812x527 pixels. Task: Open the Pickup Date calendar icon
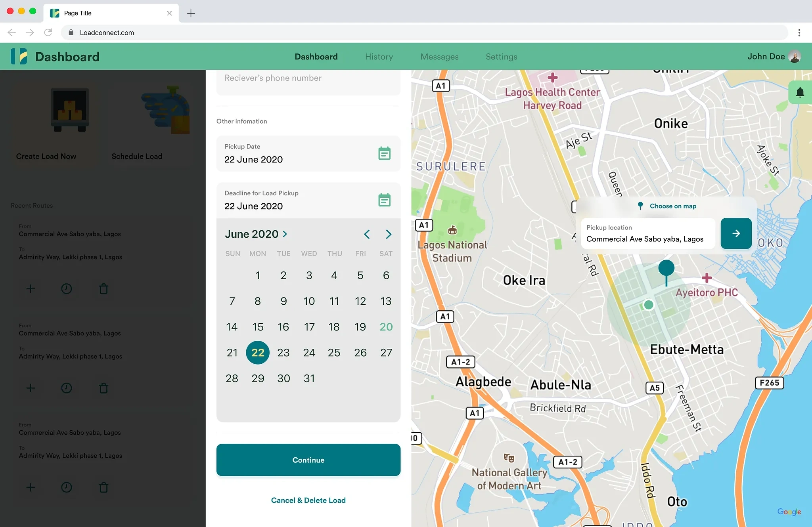pyautogui.click(x=384, y=153)
